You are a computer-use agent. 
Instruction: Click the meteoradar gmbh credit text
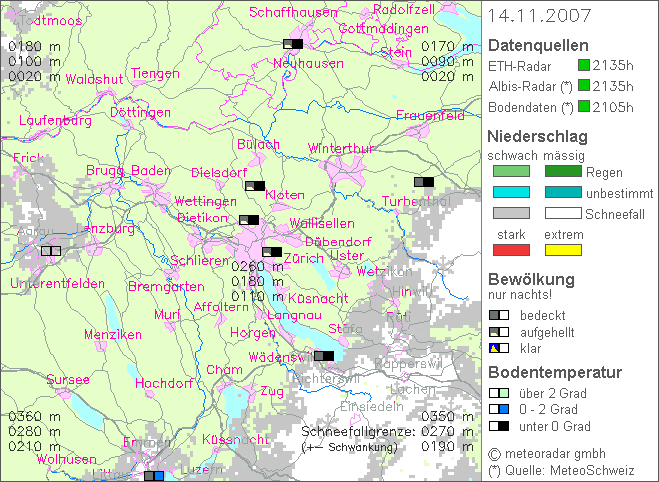(555, 454)
